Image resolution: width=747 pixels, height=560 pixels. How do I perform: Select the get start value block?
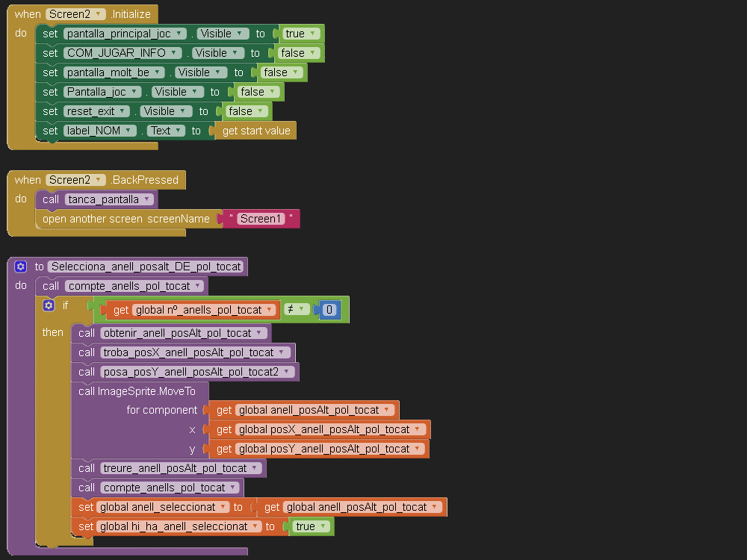point(255,131)
